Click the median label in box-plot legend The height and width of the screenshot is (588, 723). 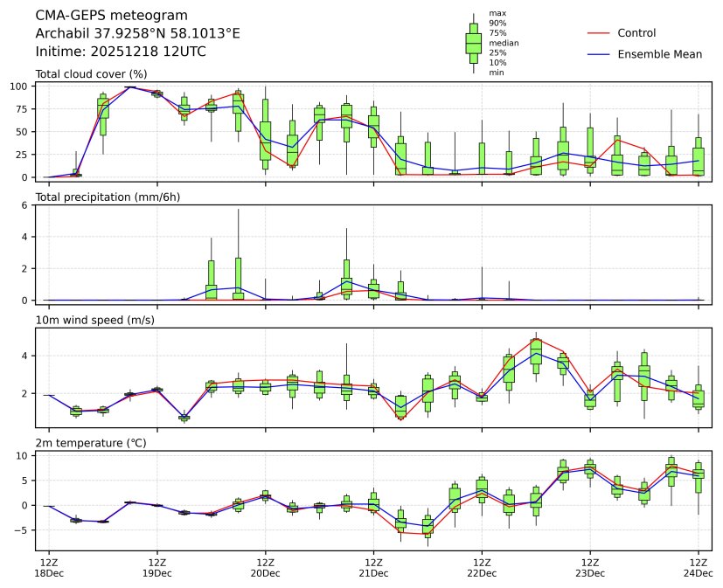click(502, 43)
